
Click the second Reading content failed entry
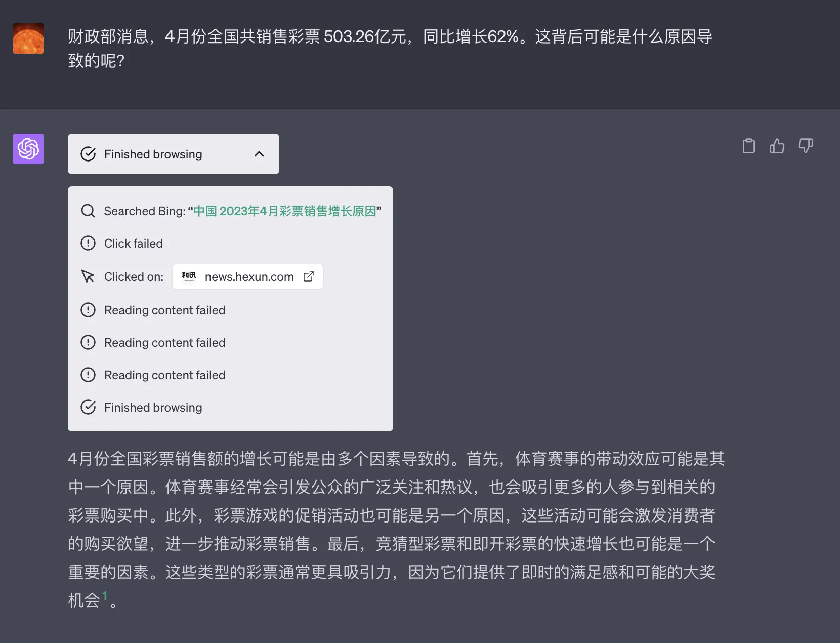(164, 342)
